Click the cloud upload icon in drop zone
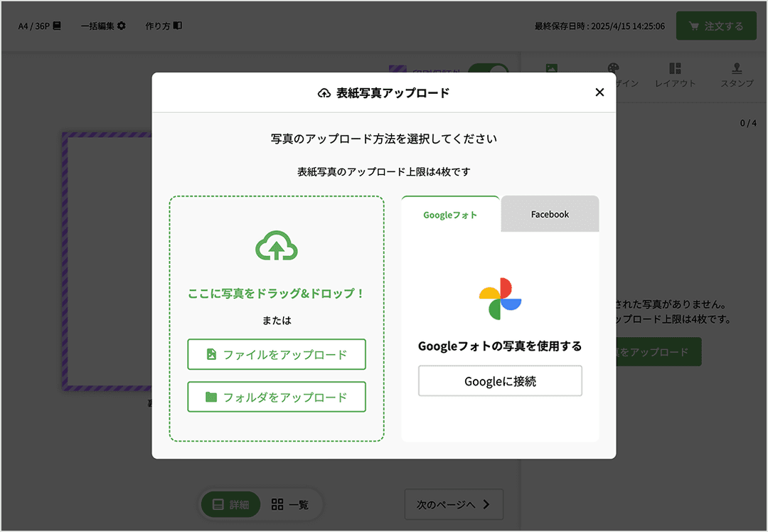Viewport: 768px width, 532px height. point(277,245)
